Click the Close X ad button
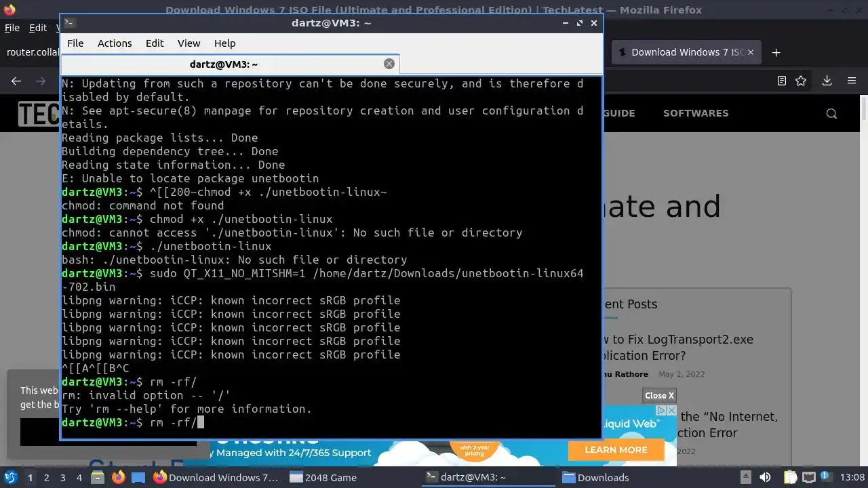 tap(660, 395)
